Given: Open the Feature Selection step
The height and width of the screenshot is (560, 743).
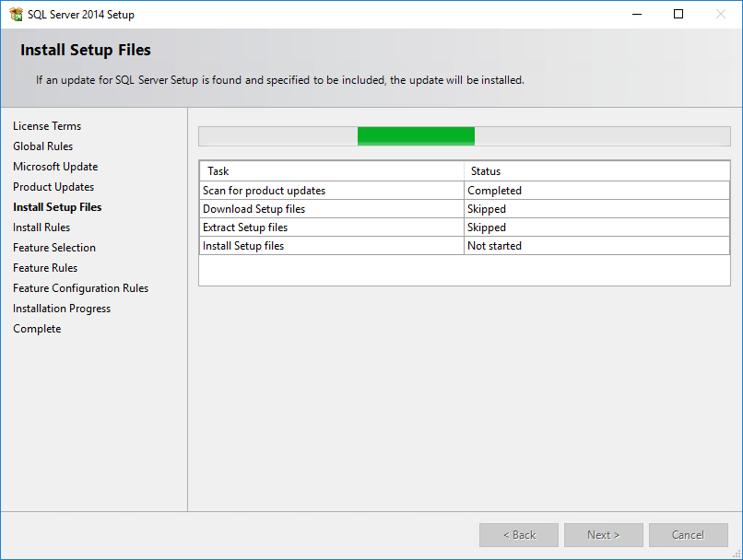Looking at the screenshot, I should pos(54,248).
